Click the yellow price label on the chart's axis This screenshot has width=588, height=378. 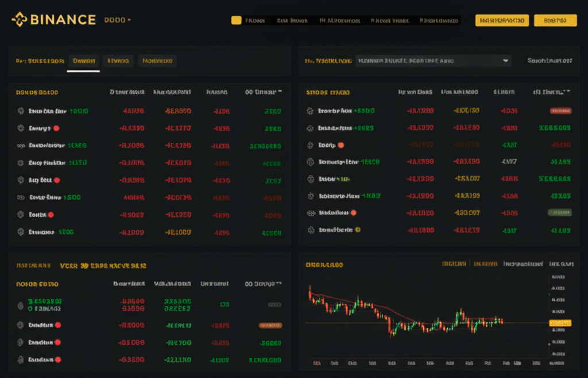pos(560,322)
